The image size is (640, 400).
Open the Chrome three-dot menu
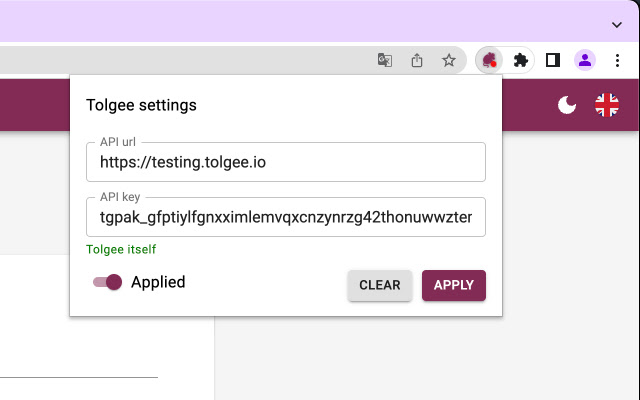coord(617,60)
